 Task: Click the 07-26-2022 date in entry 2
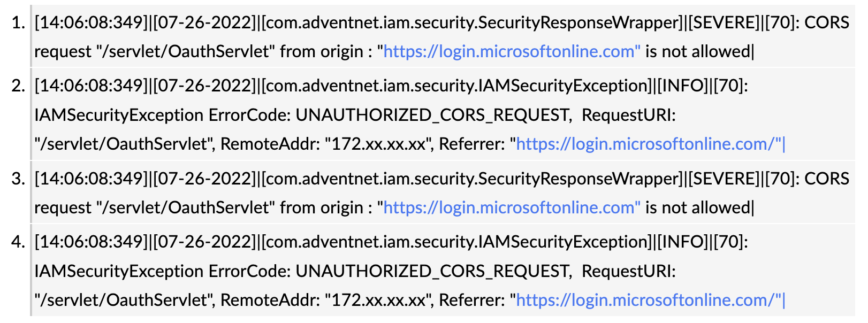click(204, 86)
